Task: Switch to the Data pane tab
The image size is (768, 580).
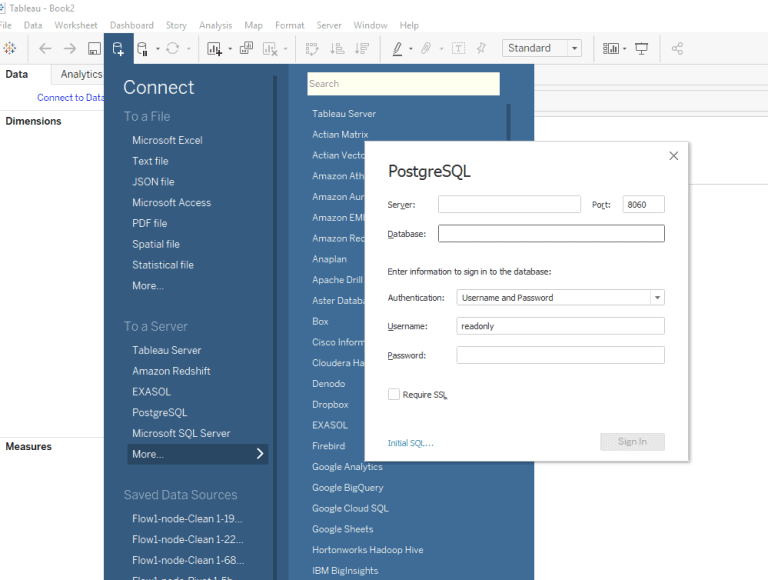Action: 16,74
